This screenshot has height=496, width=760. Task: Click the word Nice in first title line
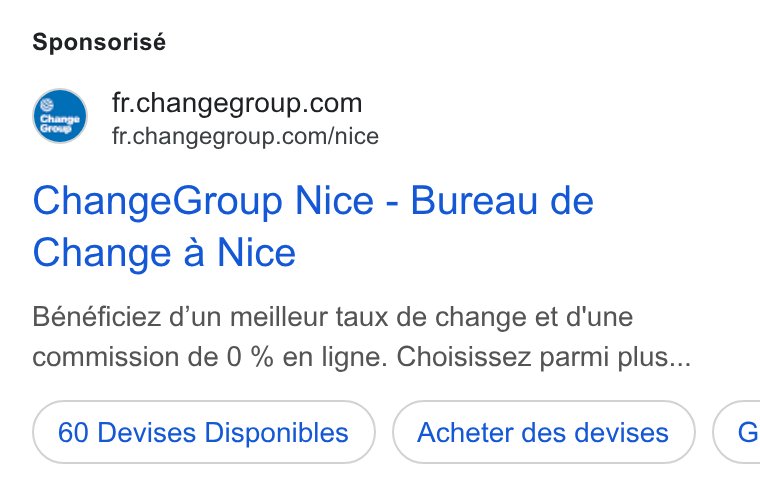tap(334, 200)
